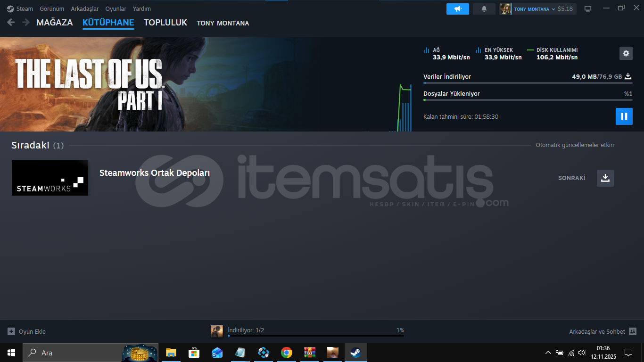Open Outlook from the taskbar
The image size is (644, 362).
(x=217, y=353)
